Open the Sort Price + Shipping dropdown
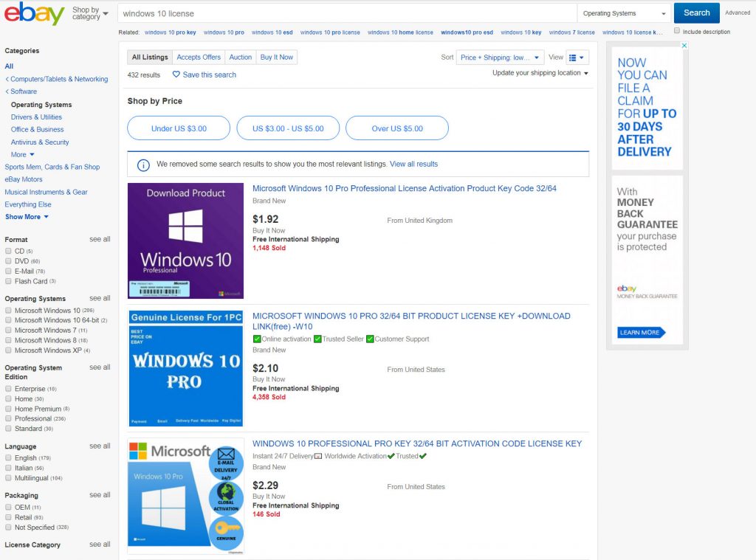Screen dimensions: 756x560 [500, 58]
